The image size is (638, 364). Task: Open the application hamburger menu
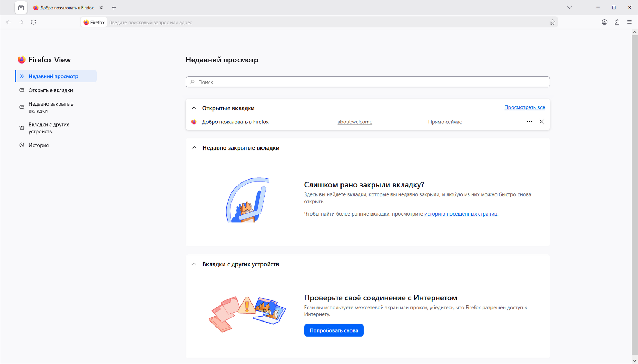point(629,22)
